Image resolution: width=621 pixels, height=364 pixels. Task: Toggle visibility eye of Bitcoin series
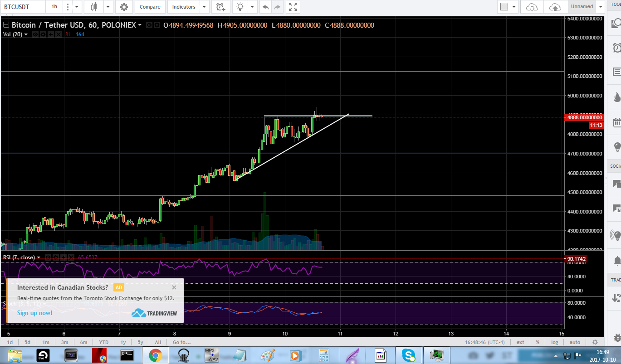(x=149, y=25)
